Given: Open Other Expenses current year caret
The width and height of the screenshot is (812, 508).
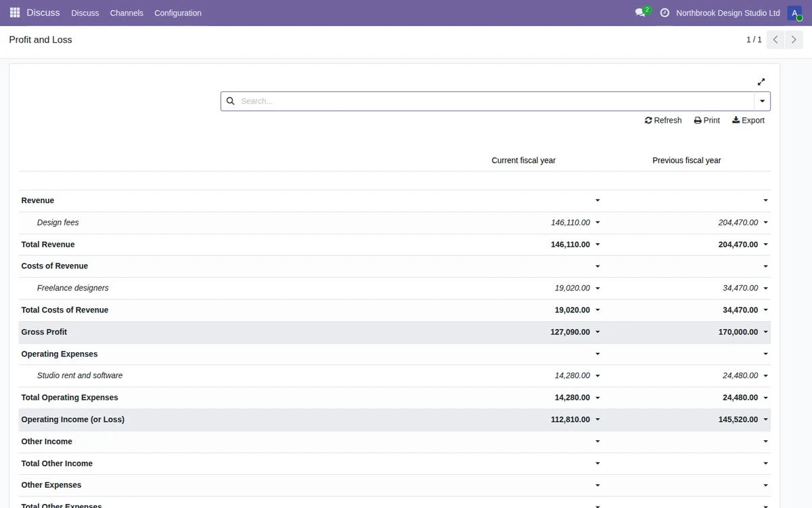Looking at the screenshot, I should click(x=597, y=485).
